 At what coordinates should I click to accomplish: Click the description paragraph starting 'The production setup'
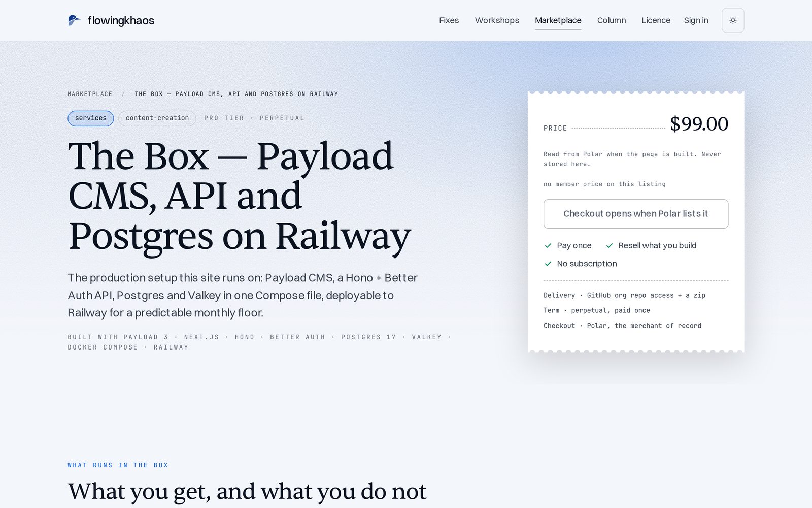click(243, 295)
